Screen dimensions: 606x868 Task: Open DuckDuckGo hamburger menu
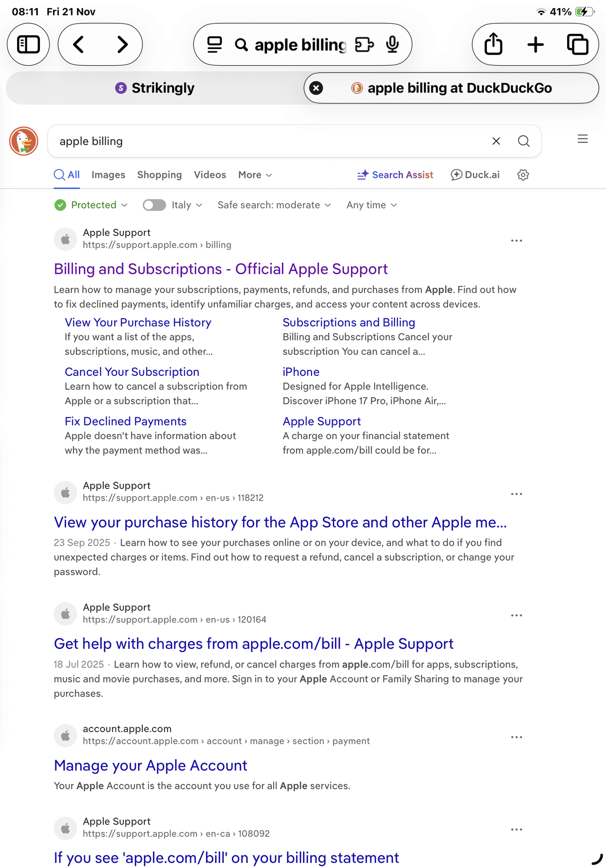[x=582, y=139]
